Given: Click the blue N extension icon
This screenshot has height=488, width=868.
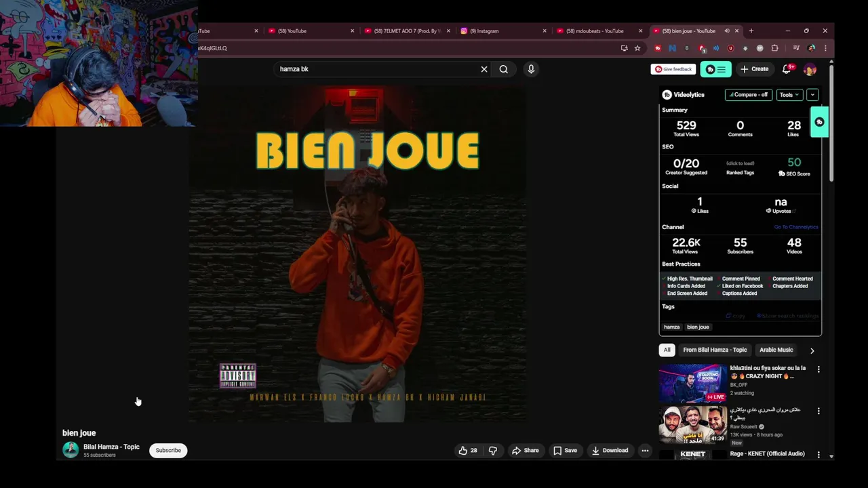Looking at the screenshot, I should click(672, 48).
